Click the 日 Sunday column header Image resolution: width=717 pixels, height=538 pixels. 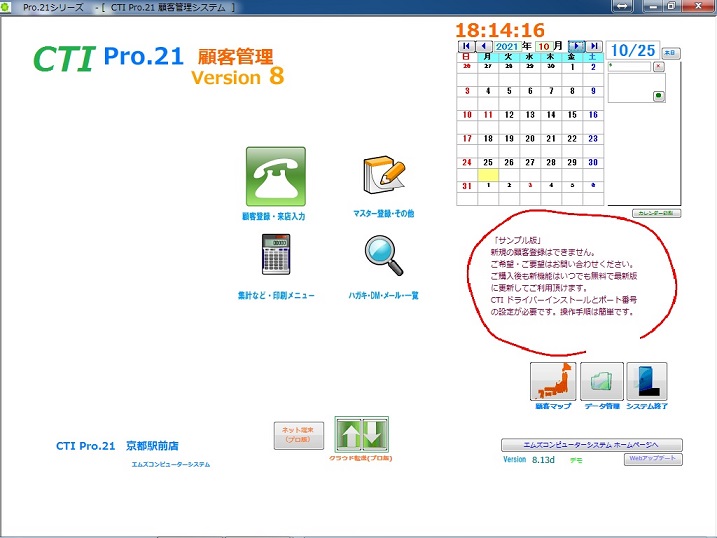coord(466,57)
